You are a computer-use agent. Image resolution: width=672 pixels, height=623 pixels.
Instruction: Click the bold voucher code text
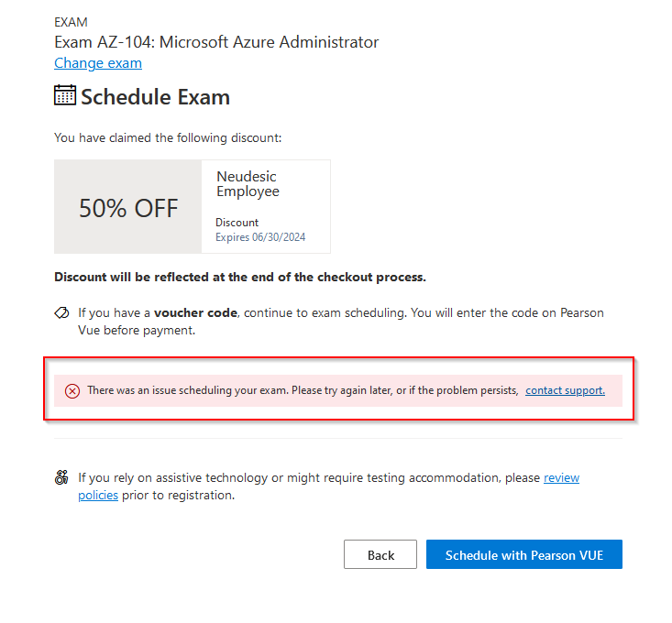195,313
